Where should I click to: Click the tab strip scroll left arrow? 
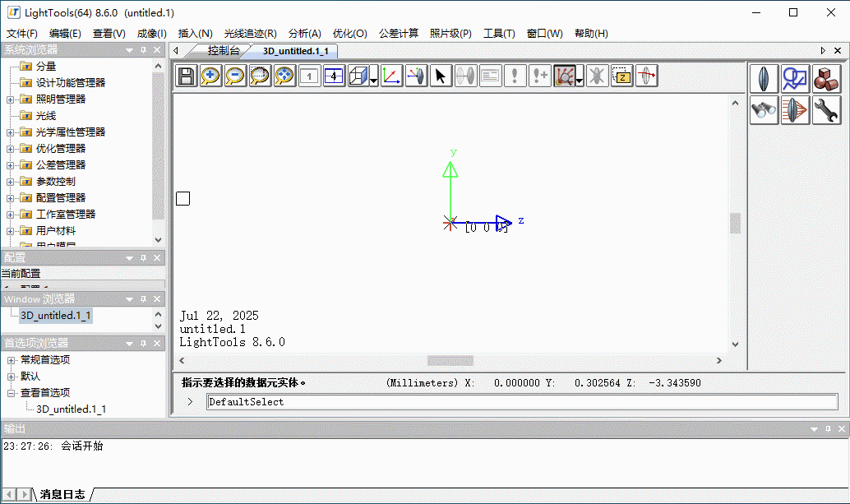click(x=176, y=50)
